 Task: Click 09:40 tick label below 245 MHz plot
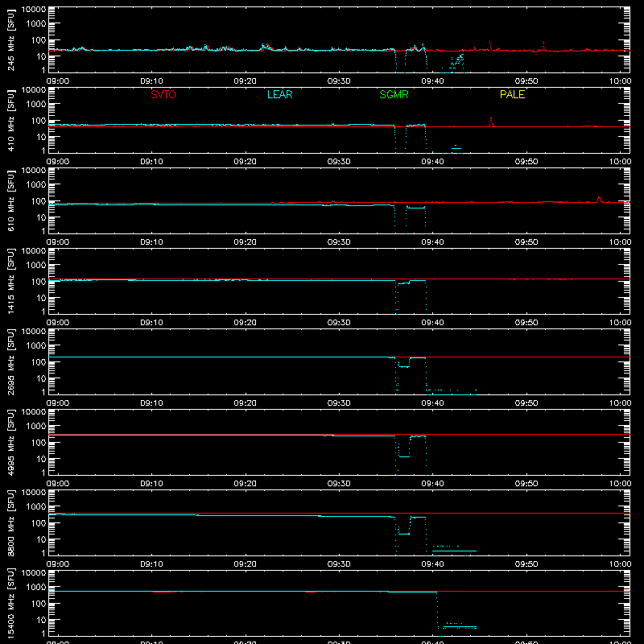[x=432, y=81]
